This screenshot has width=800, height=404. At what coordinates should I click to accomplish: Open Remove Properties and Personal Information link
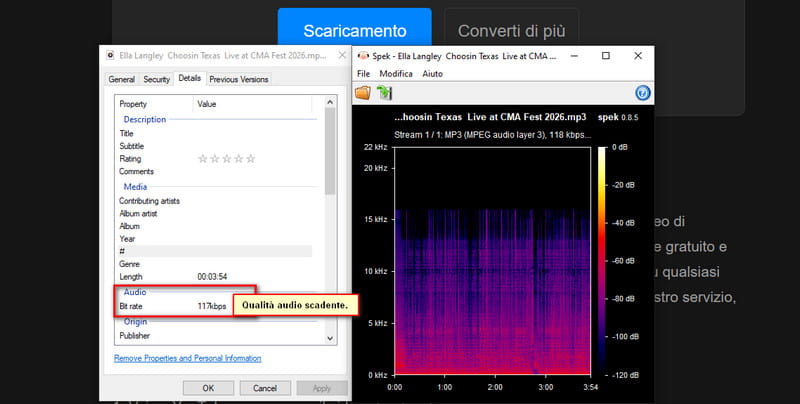click(x=187, y=358)
